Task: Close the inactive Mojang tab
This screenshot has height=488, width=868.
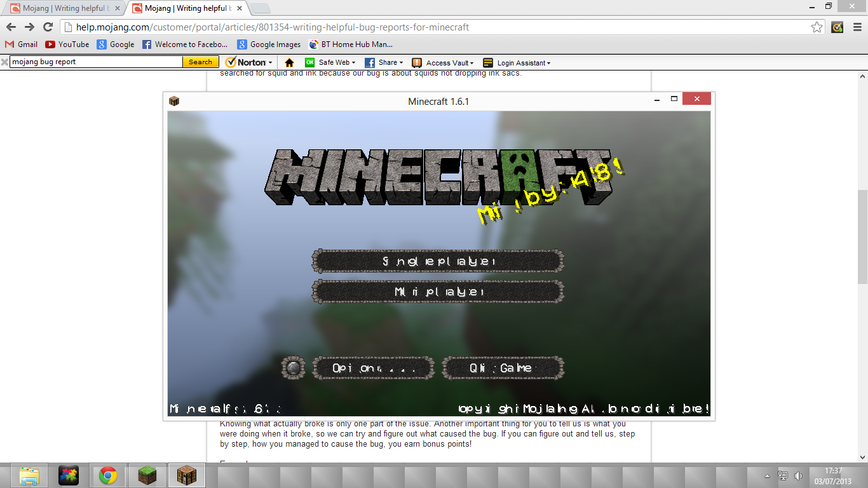Action: [x=117, y=8]
